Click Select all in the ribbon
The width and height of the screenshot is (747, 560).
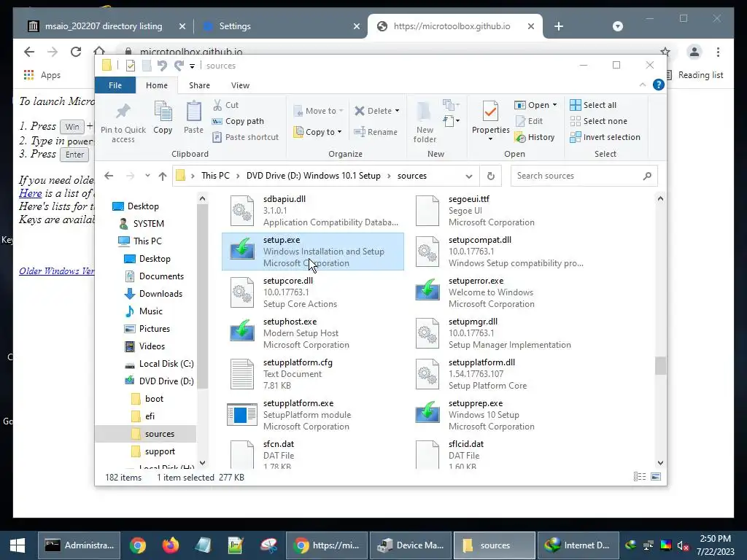pyautogui.click(x=593, y=105)
